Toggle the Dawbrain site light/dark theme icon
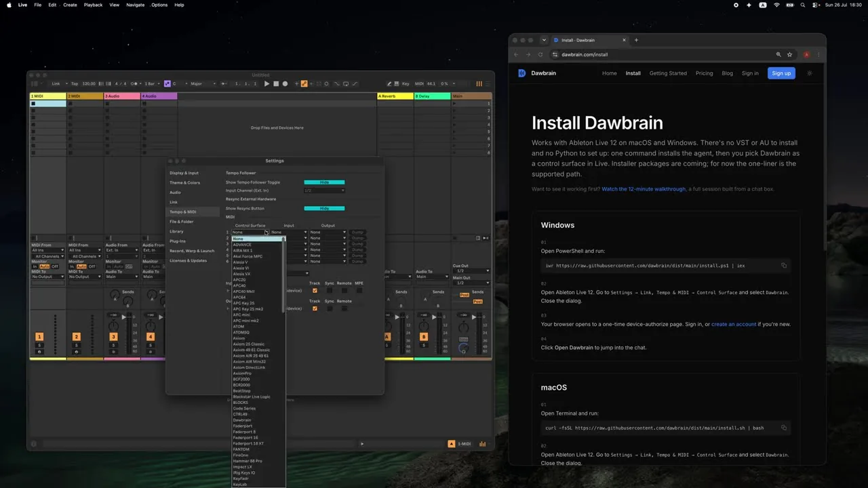868x488 pixels. coord(810,73)
